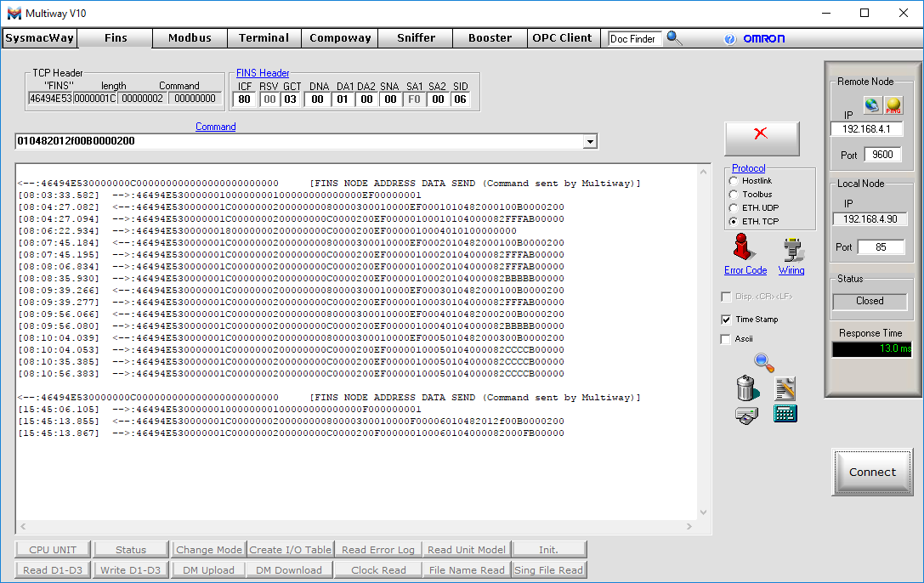Switch to the SysmacWay tab
Image resolution: width=924 pixels, height=583 pixels.
point(39,38)
